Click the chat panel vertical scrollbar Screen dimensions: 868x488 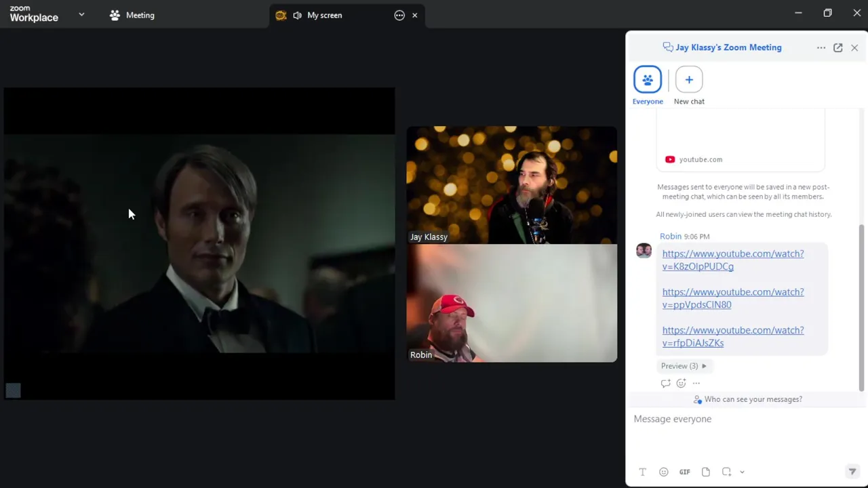[x=862, y=308]
